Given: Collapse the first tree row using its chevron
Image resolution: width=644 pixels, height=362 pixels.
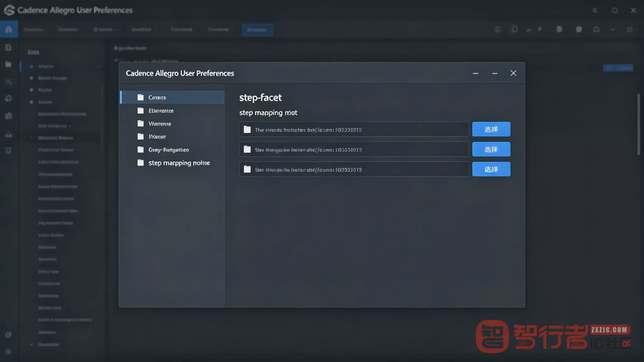Looking at the screenshot, I should pyautogui.click(x=99, y=67).
